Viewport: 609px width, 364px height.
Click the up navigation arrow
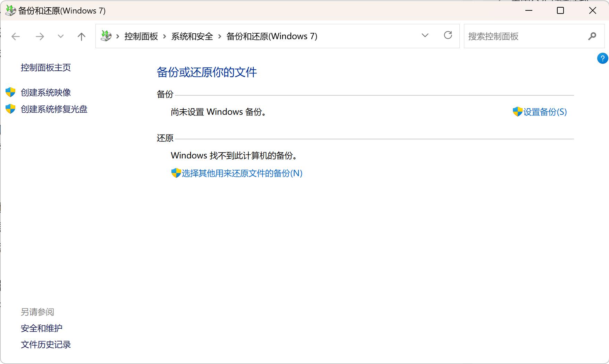click(81, 36)
